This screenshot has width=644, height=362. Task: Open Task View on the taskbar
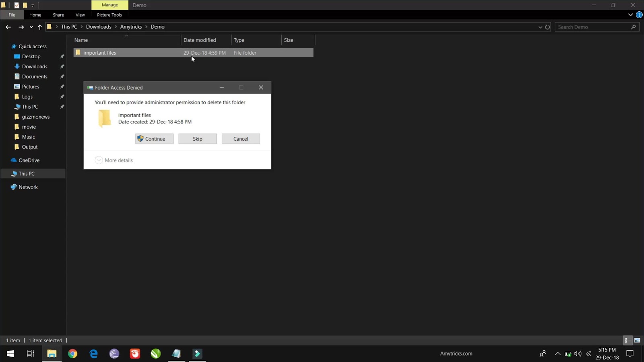click(x=30, y=354)
